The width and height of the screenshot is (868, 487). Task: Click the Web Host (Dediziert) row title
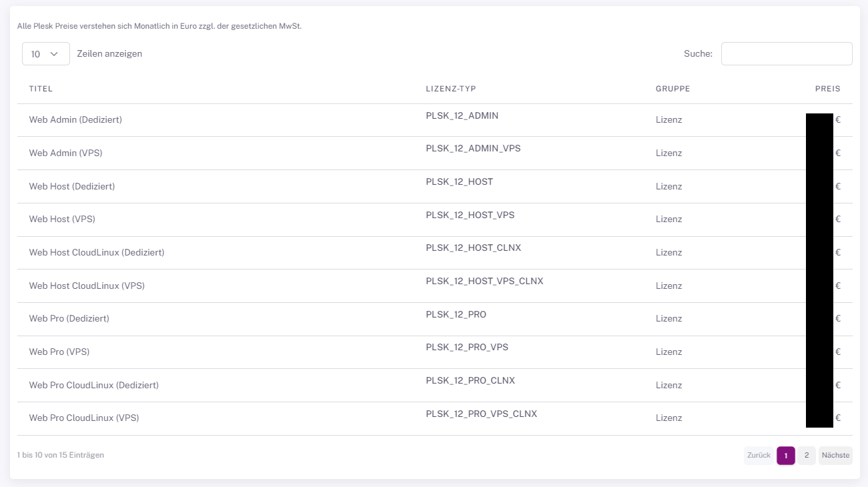coord(71,187)
